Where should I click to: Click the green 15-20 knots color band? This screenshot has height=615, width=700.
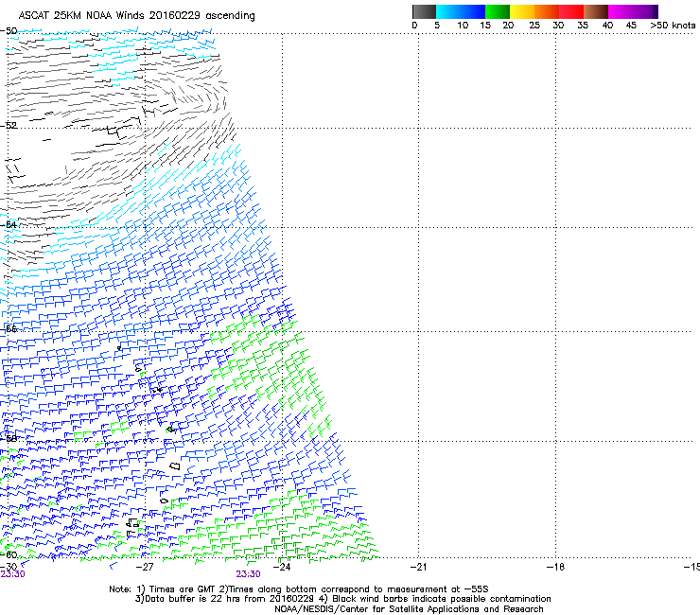pos(498,11)
